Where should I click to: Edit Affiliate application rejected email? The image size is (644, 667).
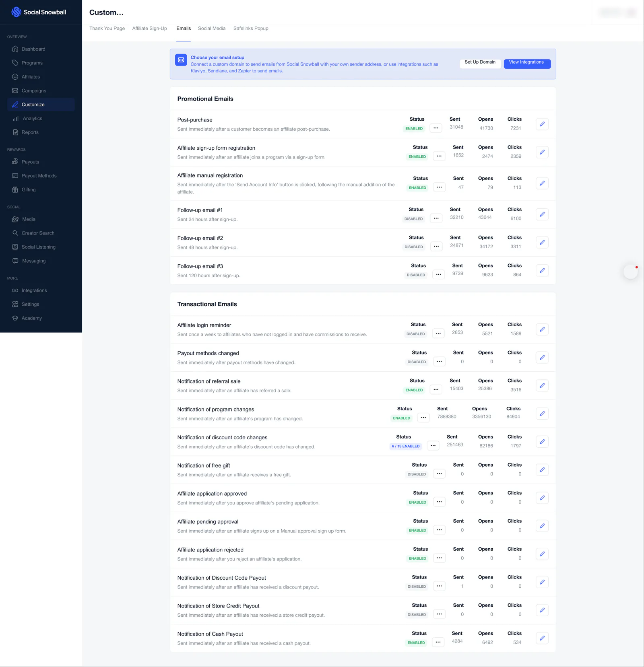[x=542, y=554]
